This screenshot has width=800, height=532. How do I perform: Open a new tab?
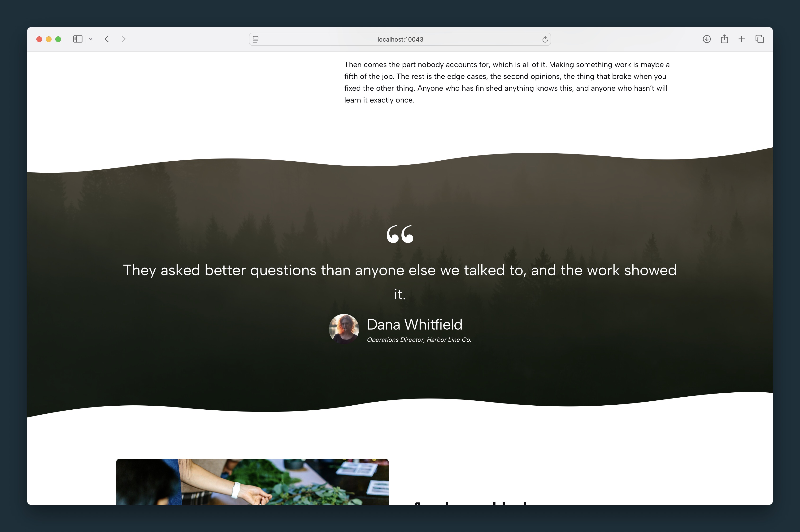(742, 39)
